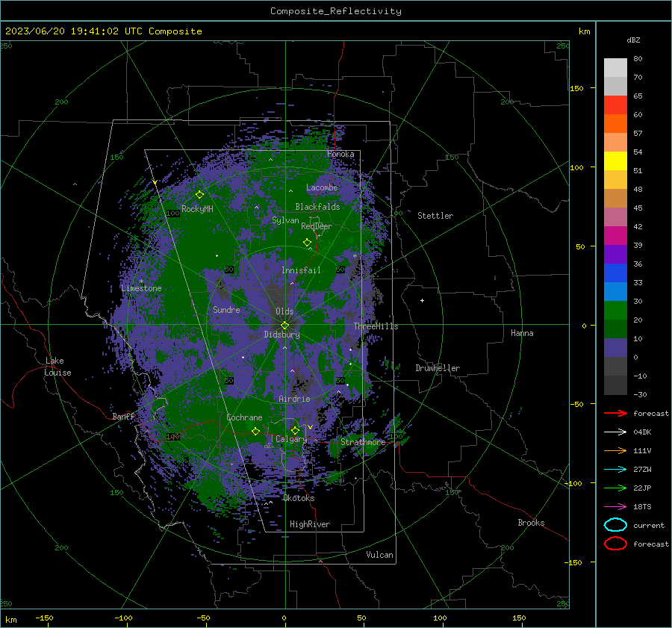Pick the magenta 42 dBZ legend swatch

(x=615, y=235)
